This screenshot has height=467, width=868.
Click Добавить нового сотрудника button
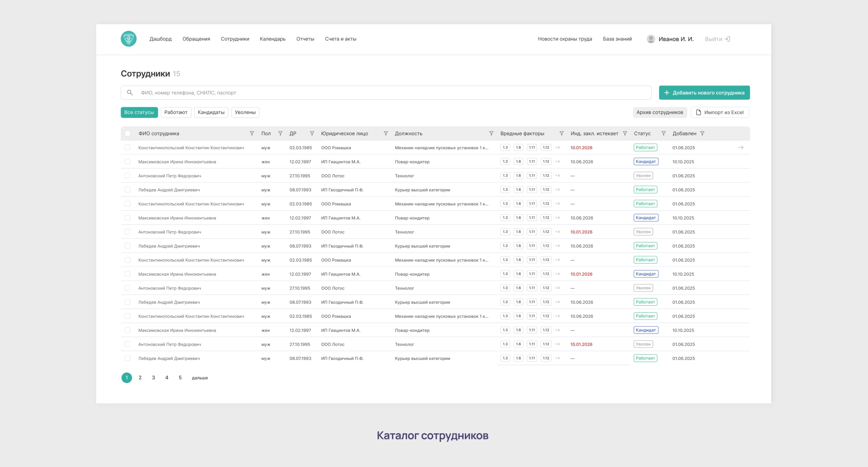coord(704,93)
